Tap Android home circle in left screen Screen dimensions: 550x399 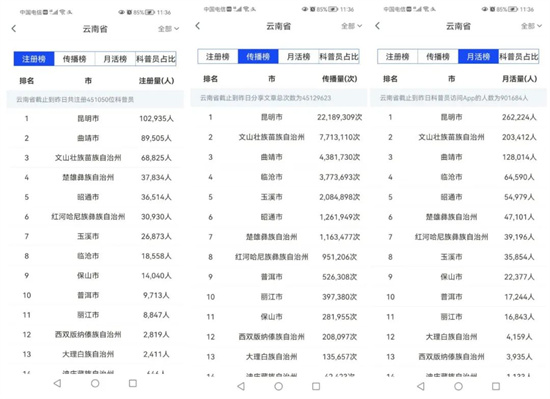point(95,383)
